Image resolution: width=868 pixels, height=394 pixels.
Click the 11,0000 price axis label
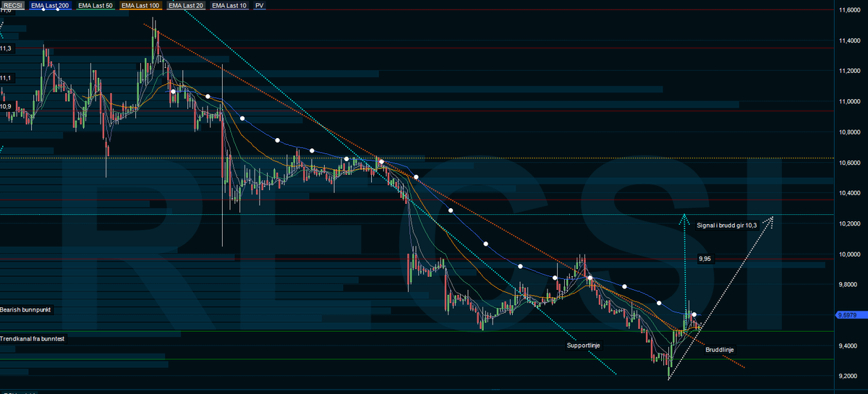point(851,102)
